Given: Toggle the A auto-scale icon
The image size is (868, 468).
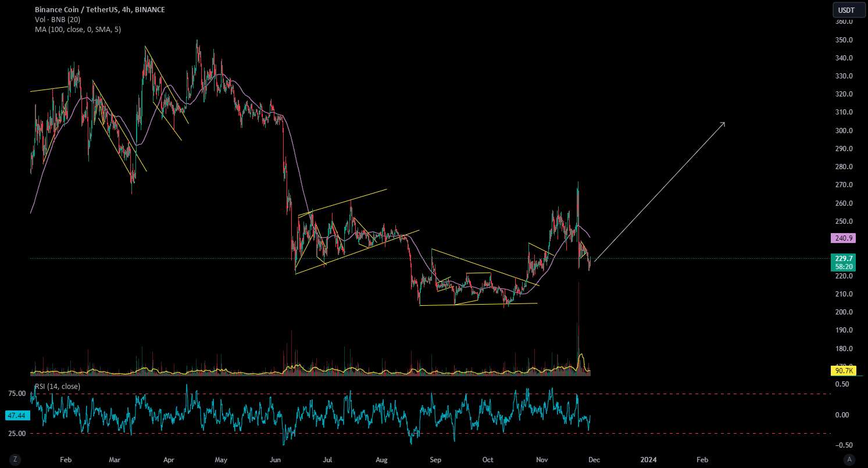Looking at the screenshot, I should [851, 459].
